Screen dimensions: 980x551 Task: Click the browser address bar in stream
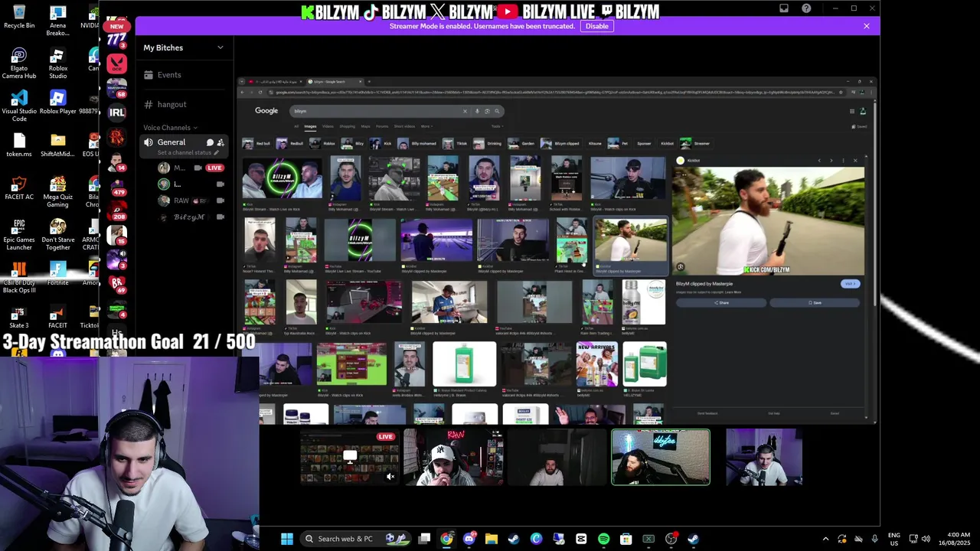(555, 93)
